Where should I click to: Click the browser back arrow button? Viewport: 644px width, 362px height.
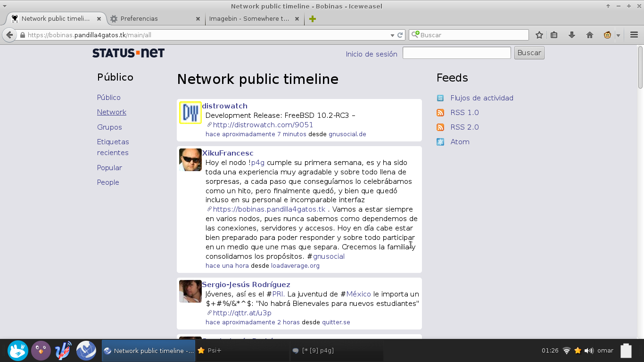tap(9, 35)
